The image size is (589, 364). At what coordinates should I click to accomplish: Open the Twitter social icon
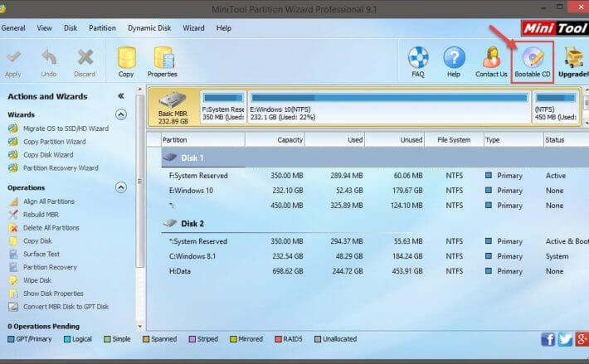pyautogui.click(x=565, y=339)
